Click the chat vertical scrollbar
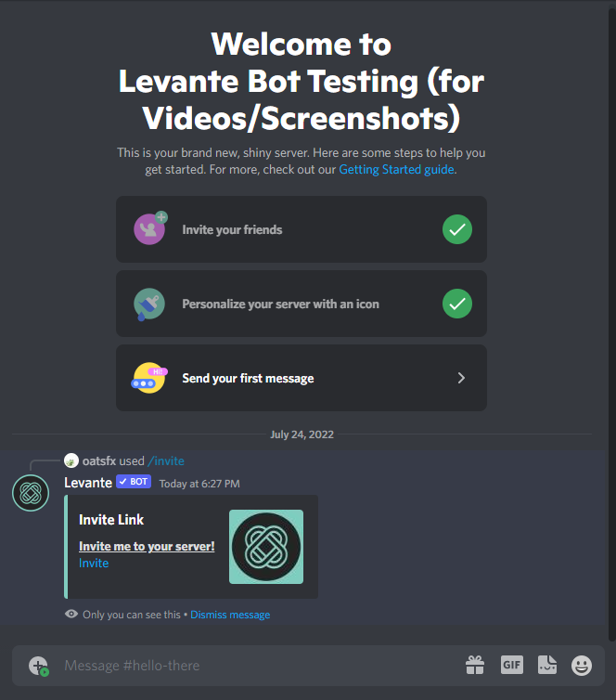The width and height of the screenshot is (616, 700). click(x=612, y=325)
